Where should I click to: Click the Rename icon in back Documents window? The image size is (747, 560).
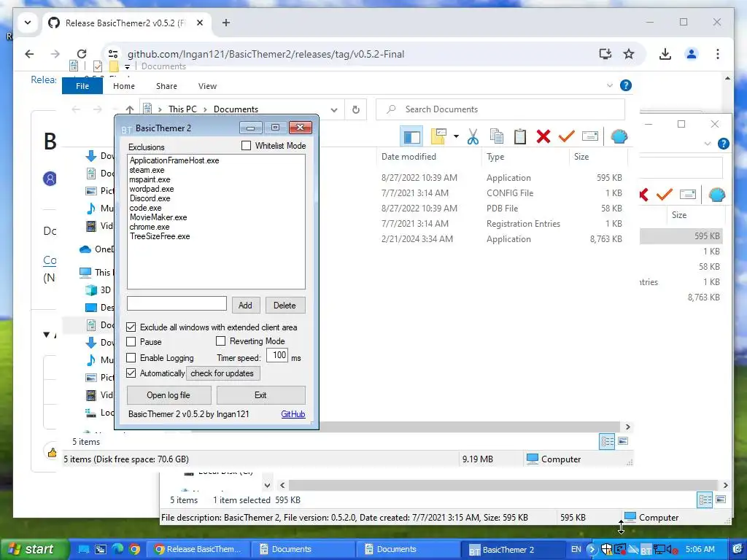click(x=687, y=194)
